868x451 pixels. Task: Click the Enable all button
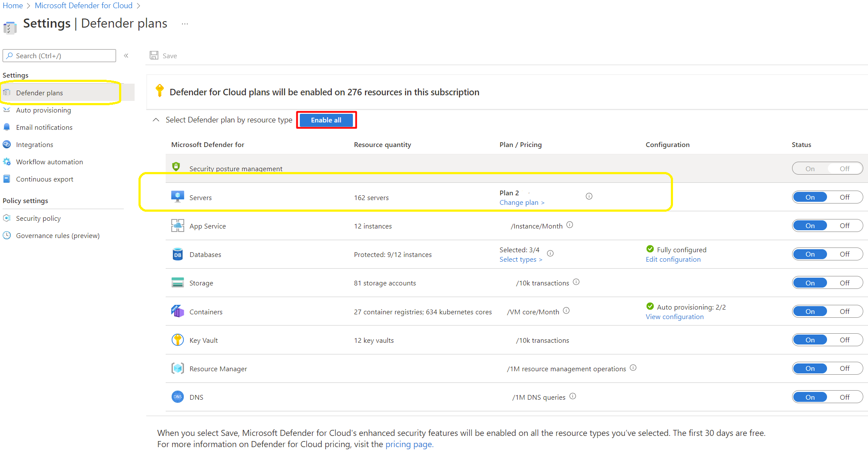(x=326, y=120)
